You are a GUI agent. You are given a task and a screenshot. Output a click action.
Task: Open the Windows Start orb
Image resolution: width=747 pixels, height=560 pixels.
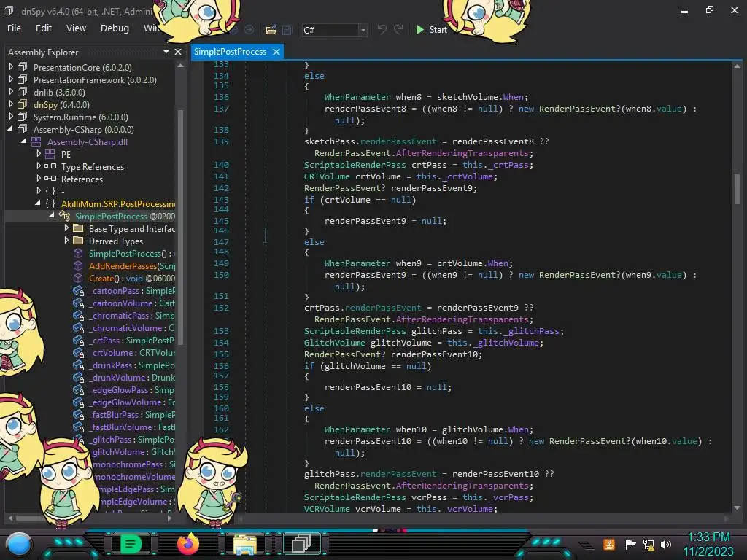[x=18, y=544]
